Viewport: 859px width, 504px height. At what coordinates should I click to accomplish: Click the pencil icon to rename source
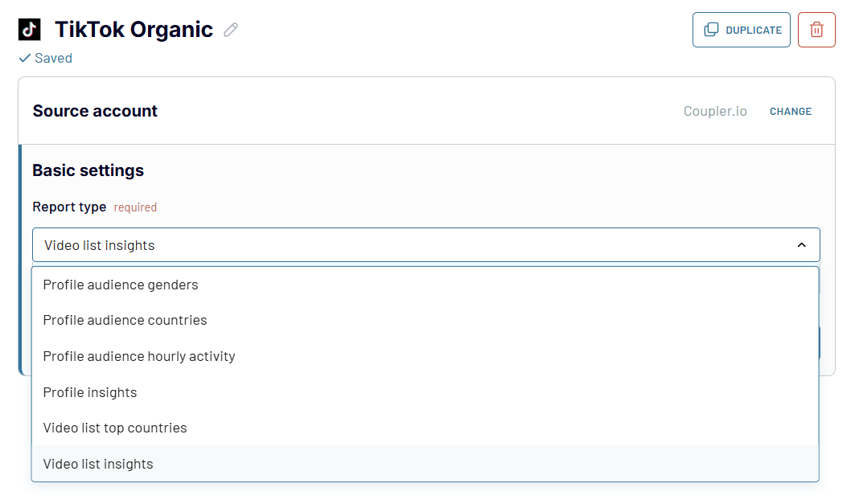click(231, 30)
